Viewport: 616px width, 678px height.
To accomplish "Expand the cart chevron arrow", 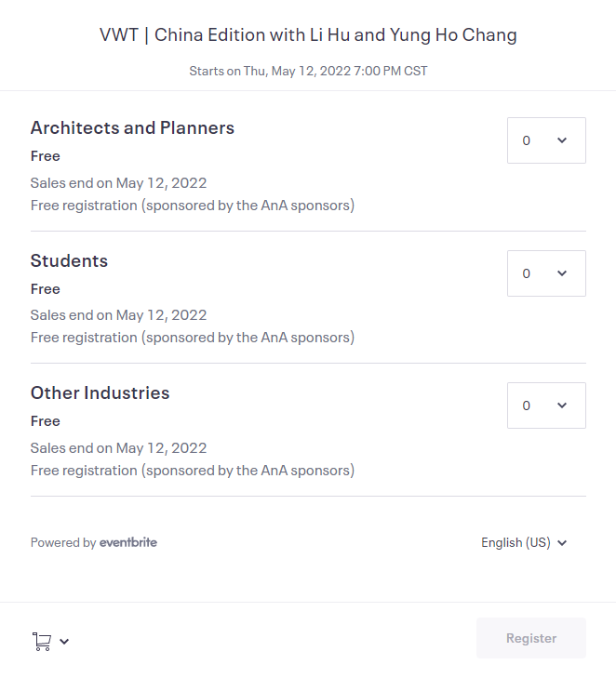I will (64, 641).
